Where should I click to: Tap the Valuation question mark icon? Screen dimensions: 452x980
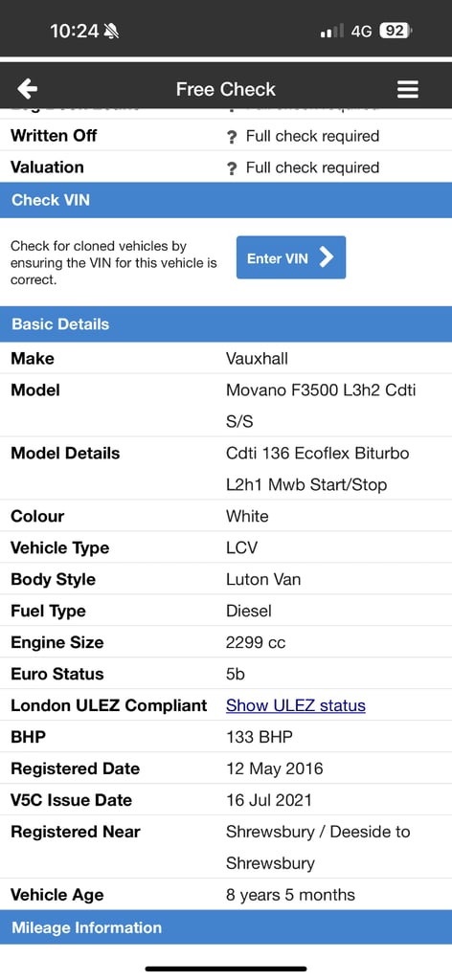click(232, 168)
